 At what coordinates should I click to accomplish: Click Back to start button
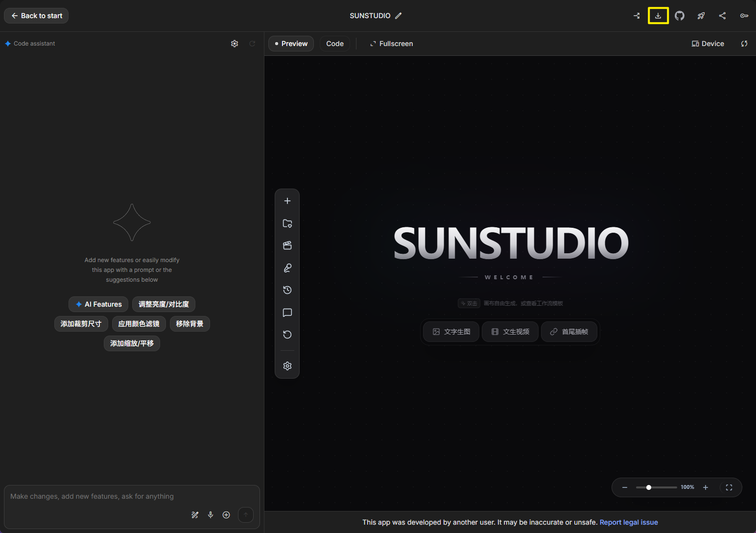point(36,16)
